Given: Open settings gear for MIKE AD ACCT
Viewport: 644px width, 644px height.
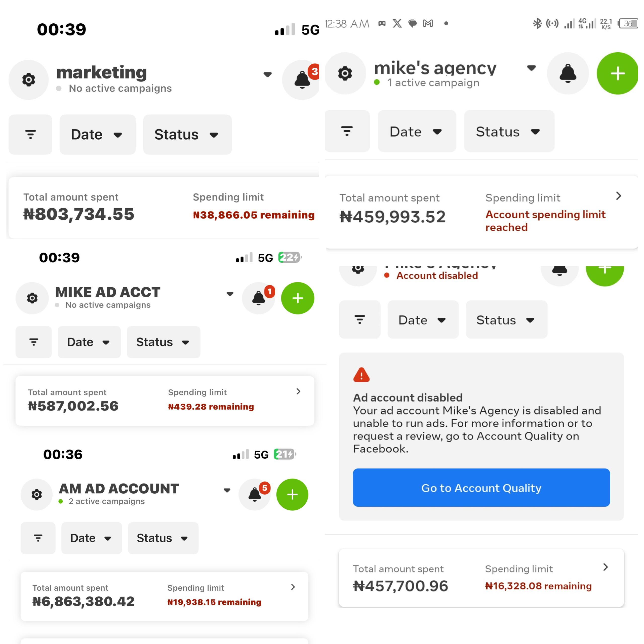Looking at the screenshot, I should [x=32, y=298].
